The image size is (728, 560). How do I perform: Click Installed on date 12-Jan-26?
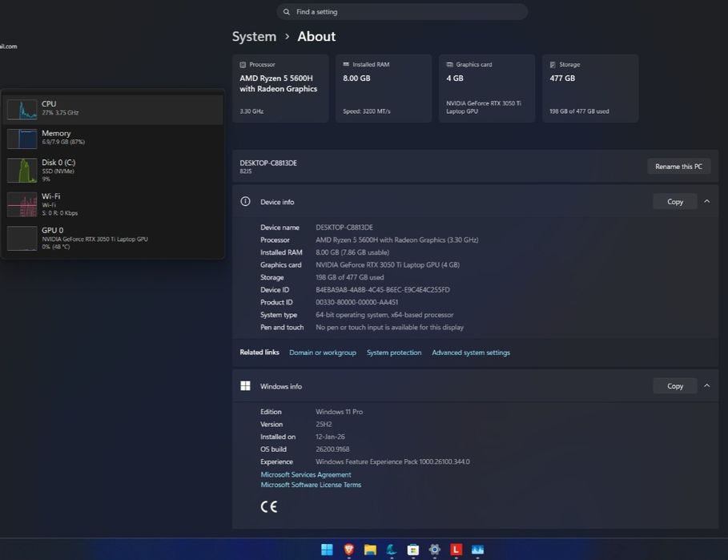[330, 437]
